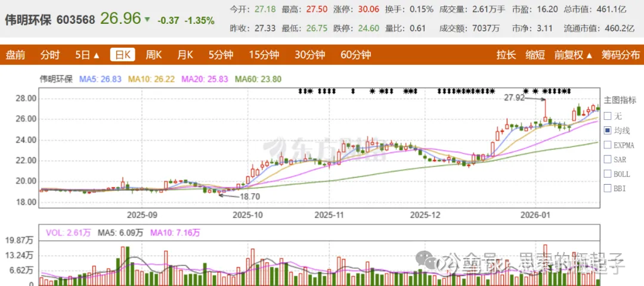Click the stock code 603568
This screenshot has height=286, width=644.
[x=76, y=19]
